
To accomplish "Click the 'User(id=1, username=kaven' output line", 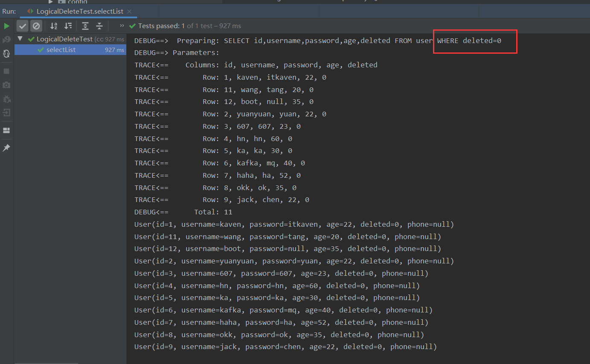I will pyautogui.click(x=294, y=225).
